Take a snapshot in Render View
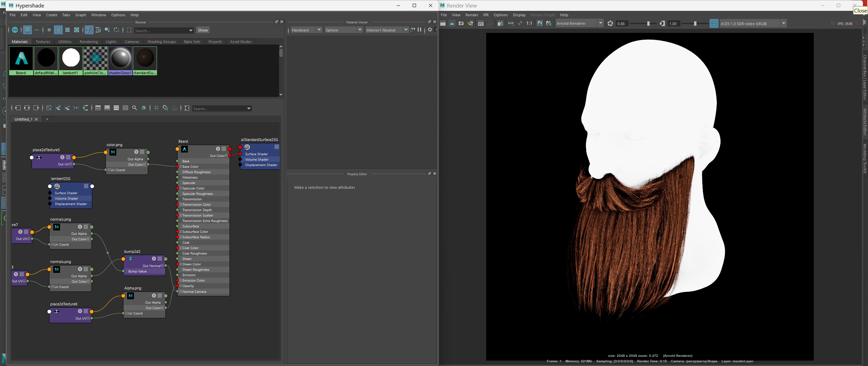This screenshot has height=366, width=868. [461, 23]
